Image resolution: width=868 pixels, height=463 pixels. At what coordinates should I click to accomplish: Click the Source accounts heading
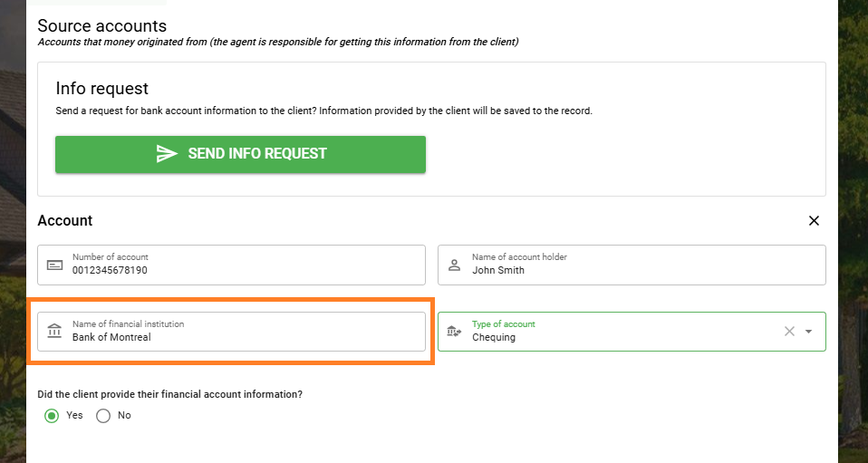click(101, 26)
